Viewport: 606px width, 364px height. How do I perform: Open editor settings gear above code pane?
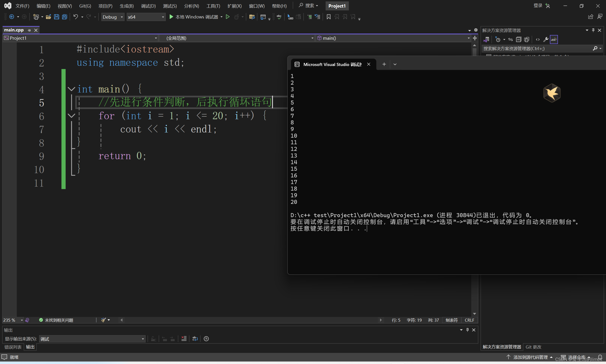point(476,30)
